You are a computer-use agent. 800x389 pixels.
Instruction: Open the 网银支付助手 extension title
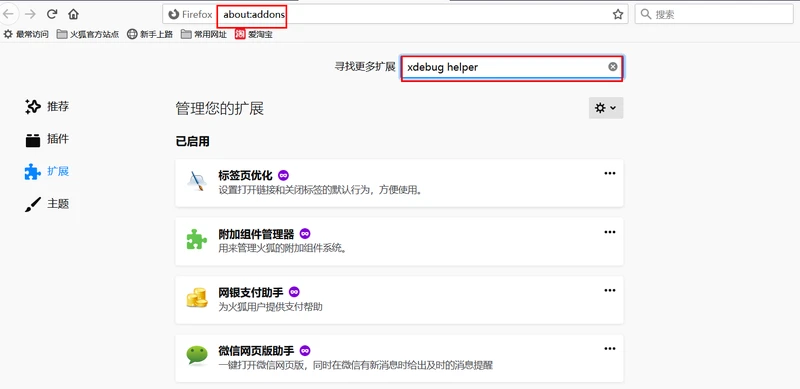(251, 293)
